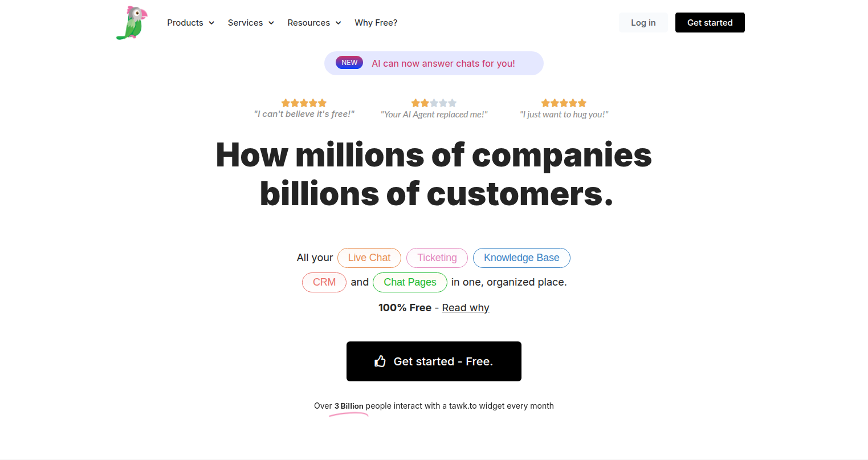Open the AI can now answer chats announcement

point(443,63)
